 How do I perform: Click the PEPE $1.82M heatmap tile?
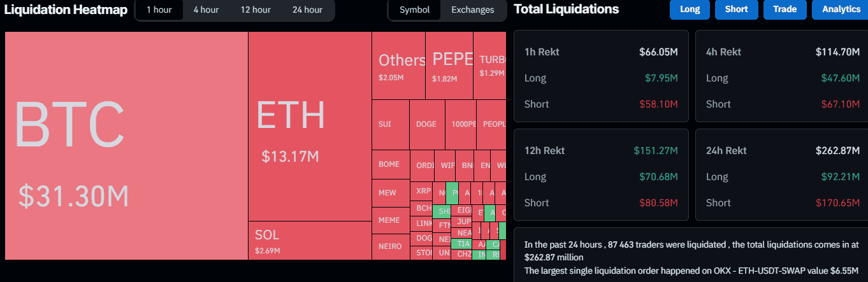click(449, 66)
